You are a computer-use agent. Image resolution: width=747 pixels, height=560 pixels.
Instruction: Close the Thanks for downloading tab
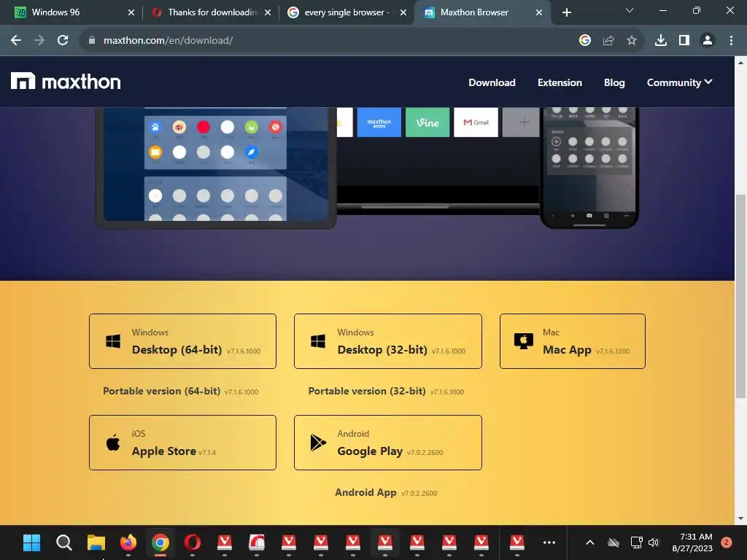point(268,12)
